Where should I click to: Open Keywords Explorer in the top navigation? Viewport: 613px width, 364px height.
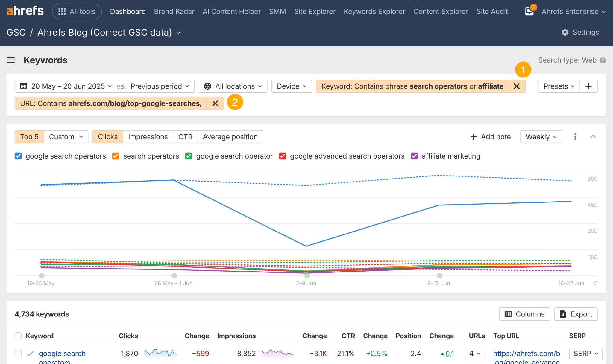(x=374, y=11)
